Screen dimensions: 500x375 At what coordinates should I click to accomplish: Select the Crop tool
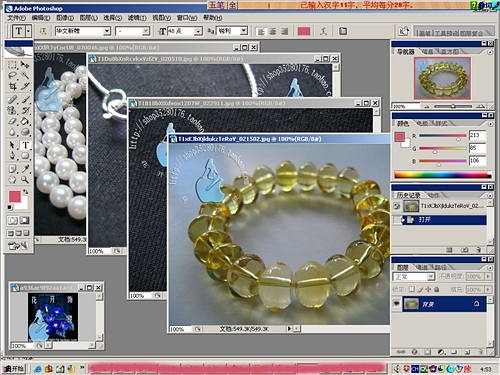click(12, 86)
